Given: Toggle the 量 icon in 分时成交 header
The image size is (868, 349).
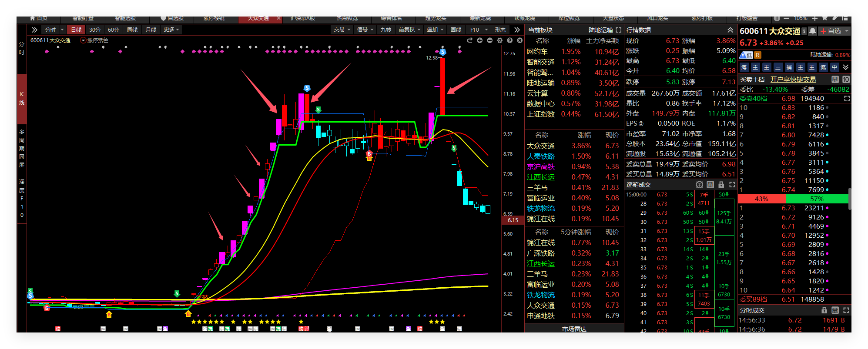Looking at the screenshot, I should [835, 310].
